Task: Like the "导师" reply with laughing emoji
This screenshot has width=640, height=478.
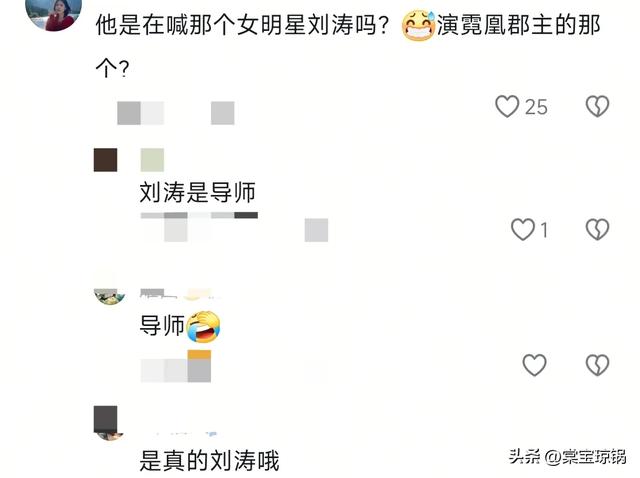Action: point(534,365)
